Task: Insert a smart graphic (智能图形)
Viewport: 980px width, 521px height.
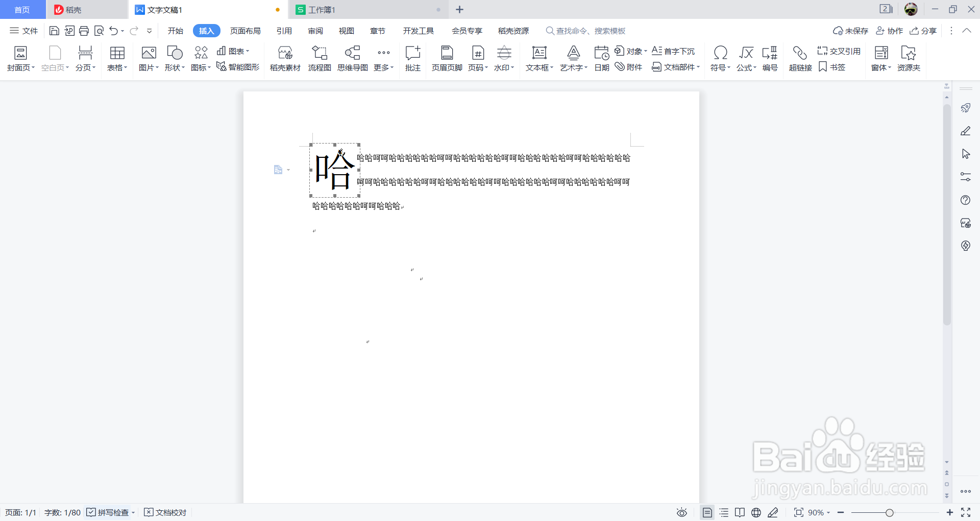Action: [x=238, y=67]
